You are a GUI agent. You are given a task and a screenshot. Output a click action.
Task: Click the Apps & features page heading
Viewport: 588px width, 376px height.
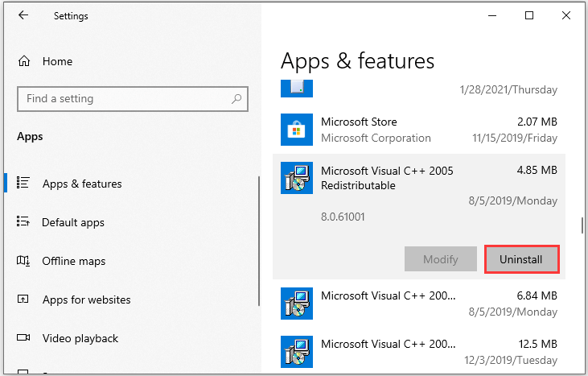(357, 61)
